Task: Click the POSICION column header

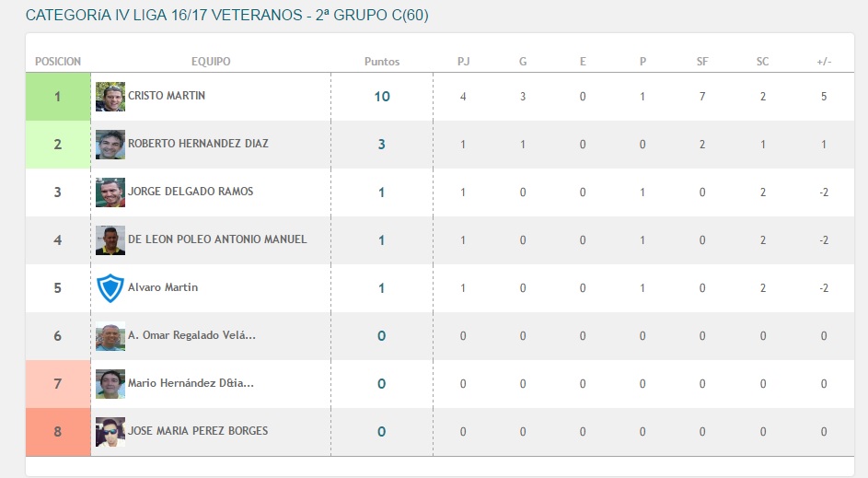Action: click(x=58, y=62)
